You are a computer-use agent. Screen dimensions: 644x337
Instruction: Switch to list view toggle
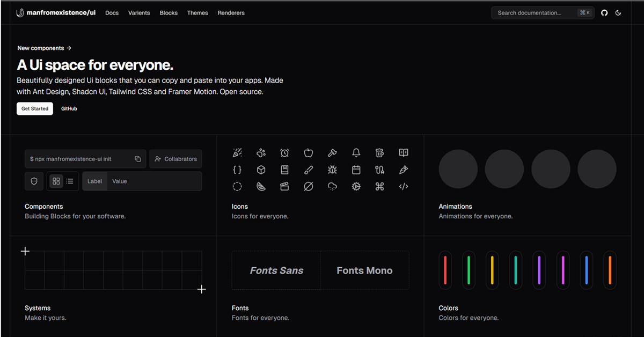70,181
